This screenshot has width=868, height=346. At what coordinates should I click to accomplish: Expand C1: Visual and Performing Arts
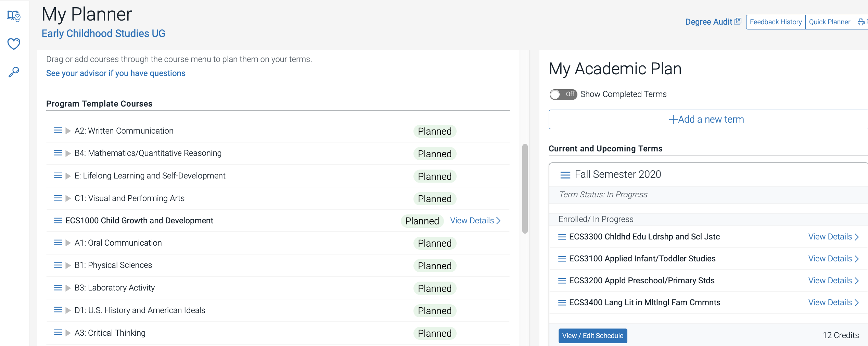68,198
